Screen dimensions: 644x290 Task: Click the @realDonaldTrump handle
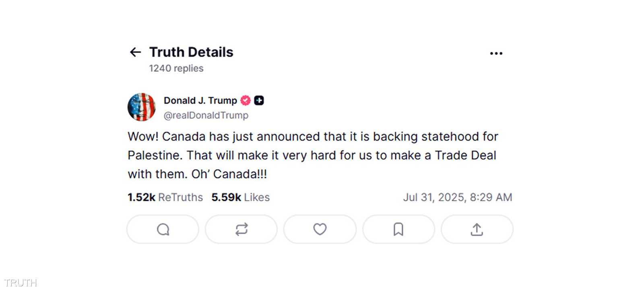click(x=206, y=116)
